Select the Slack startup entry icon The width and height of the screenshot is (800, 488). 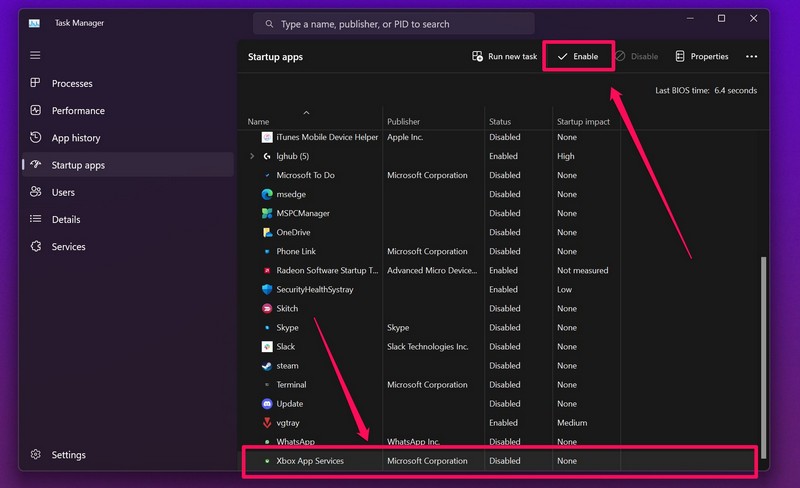pos(267,347)
